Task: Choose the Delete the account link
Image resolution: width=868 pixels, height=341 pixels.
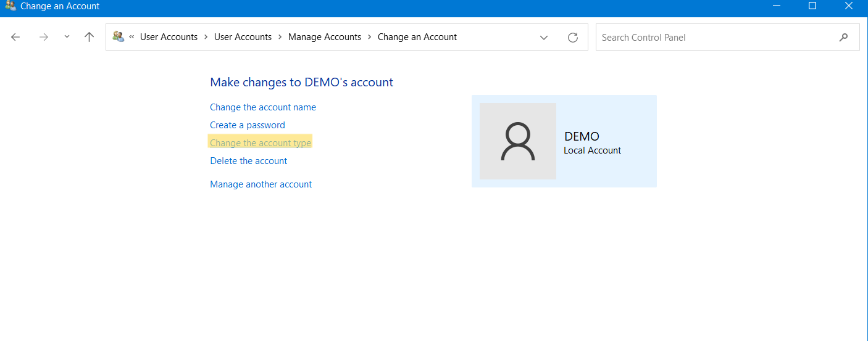Action: [x=248, y=161]
